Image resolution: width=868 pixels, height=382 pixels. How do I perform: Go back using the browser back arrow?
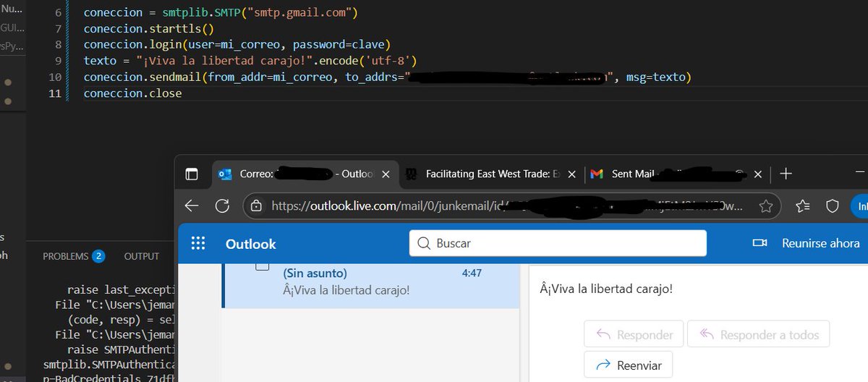192,206
